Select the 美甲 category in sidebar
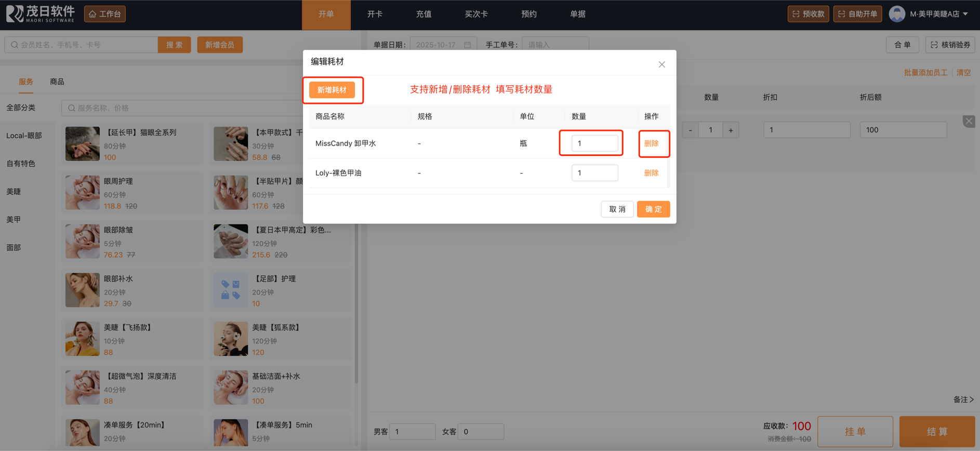Screen dimensions: 980x451 pyautogui.click(x=14, y=219)
